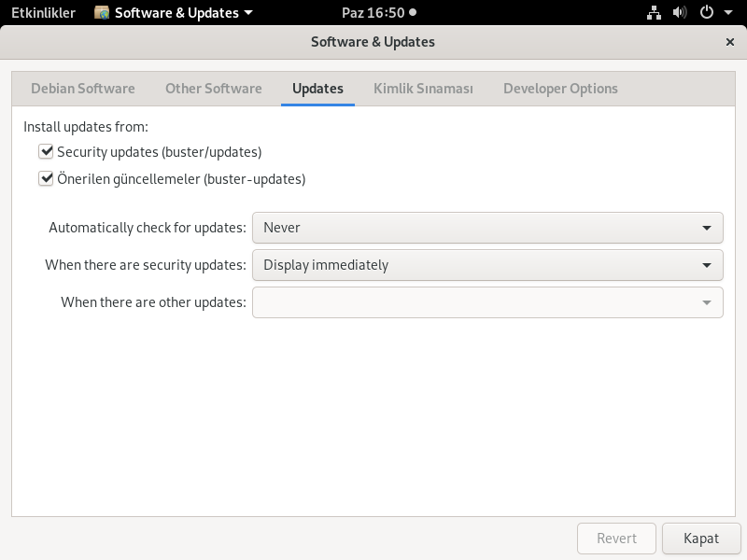Open the Developer Options tab
Image resolution: width=747 pixels, height=560 pixels.
(x=560, y=89)
